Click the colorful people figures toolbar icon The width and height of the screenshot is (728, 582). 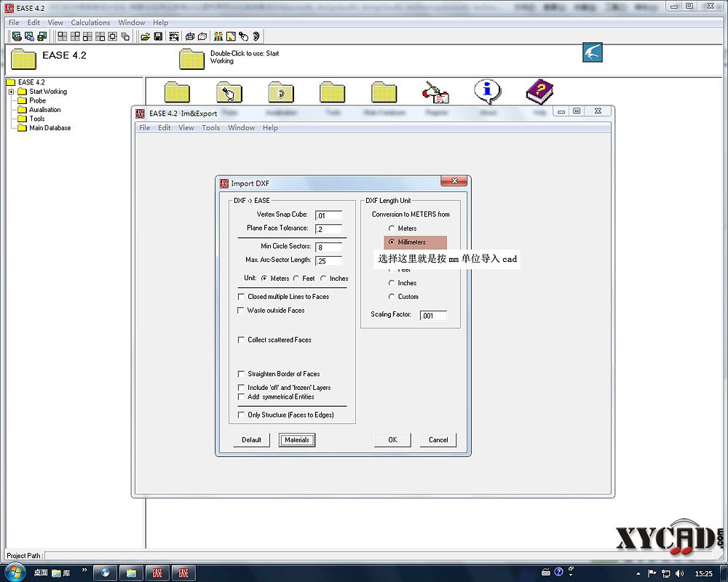(218, 36)
